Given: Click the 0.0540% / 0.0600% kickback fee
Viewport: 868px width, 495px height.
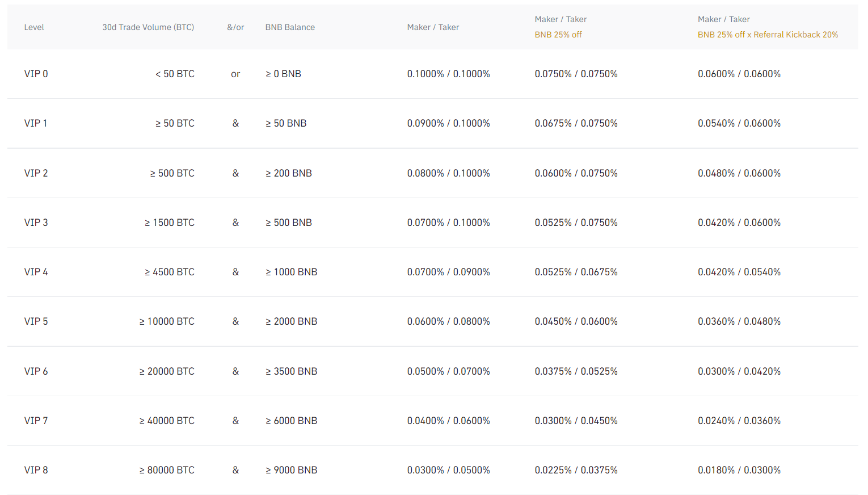Looking at the screenshot, I should click(x=739, y=123).
